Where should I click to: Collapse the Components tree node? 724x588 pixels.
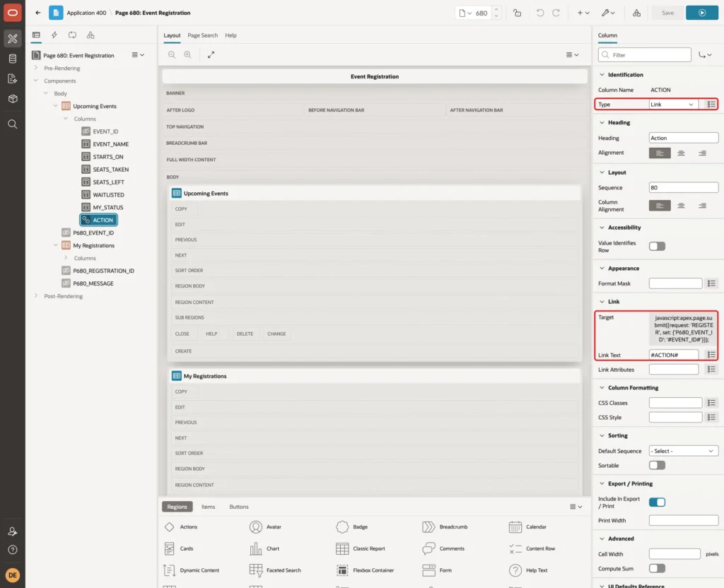click(x=36, y=81)
